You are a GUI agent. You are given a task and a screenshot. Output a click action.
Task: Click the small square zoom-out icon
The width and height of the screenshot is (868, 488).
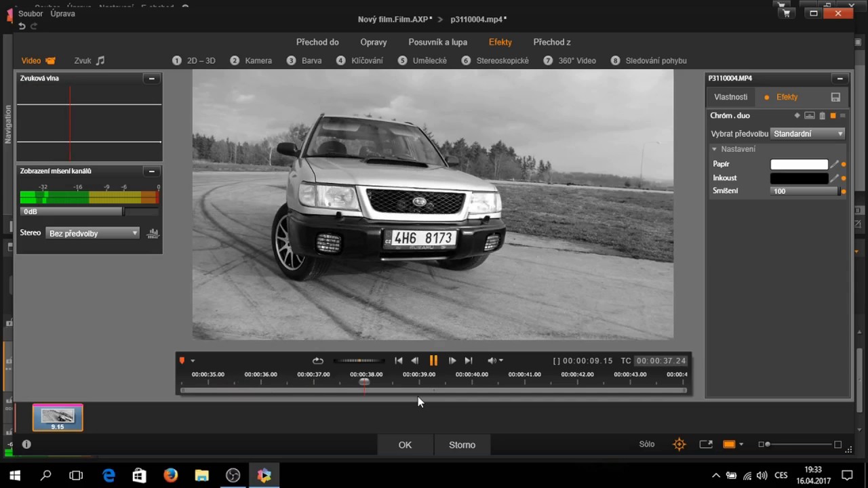(x=761, y=445)
